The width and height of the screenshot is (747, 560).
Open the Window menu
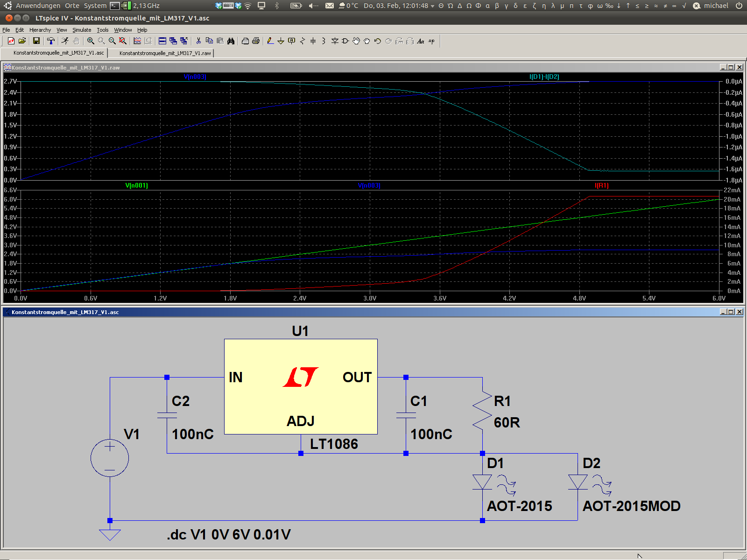point(123,30)
